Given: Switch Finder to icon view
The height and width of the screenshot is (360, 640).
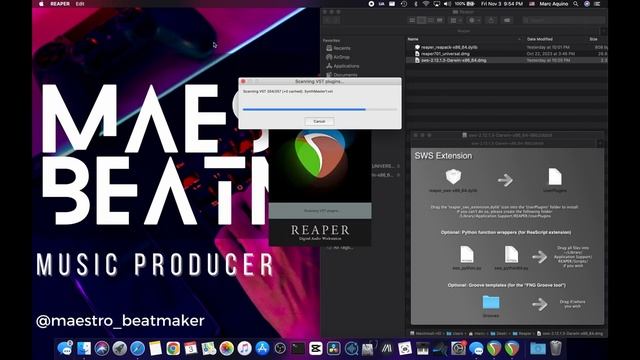Looking at the screenshot, I should [x=412, y=20].
